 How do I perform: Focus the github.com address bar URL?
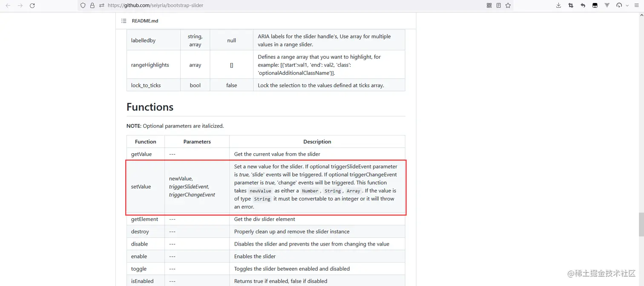pos(155,6)
